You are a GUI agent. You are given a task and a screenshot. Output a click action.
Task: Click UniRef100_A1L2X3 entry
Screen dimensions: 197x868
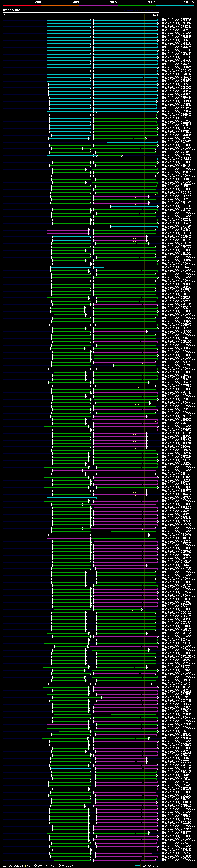[176, 542]
